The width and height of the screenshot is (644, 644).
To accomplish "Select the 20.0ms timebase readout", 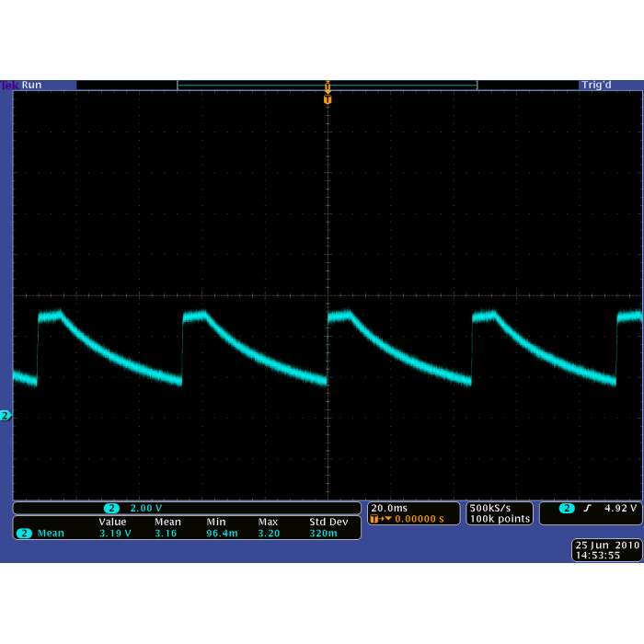I will pos(387,508).
